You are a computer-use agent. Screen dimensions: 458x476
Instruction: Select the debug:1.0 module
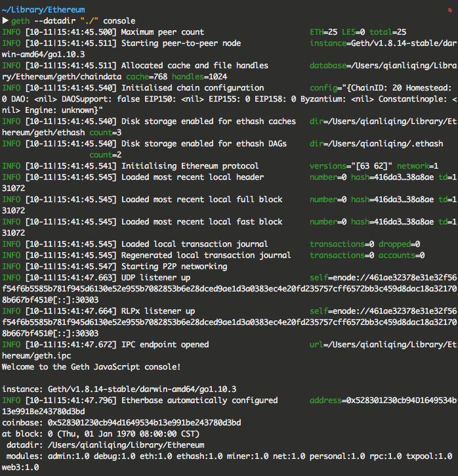(115, 456)
